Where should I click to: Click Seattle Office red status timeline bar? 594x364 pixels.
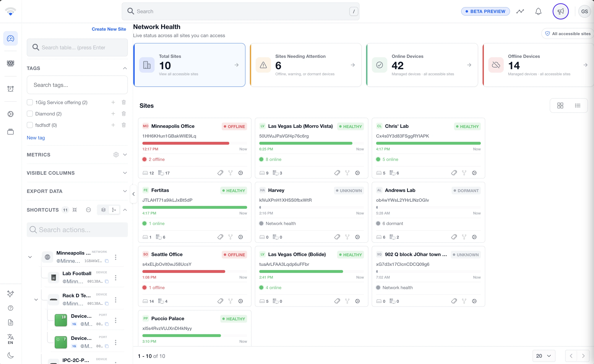[184, 271]
